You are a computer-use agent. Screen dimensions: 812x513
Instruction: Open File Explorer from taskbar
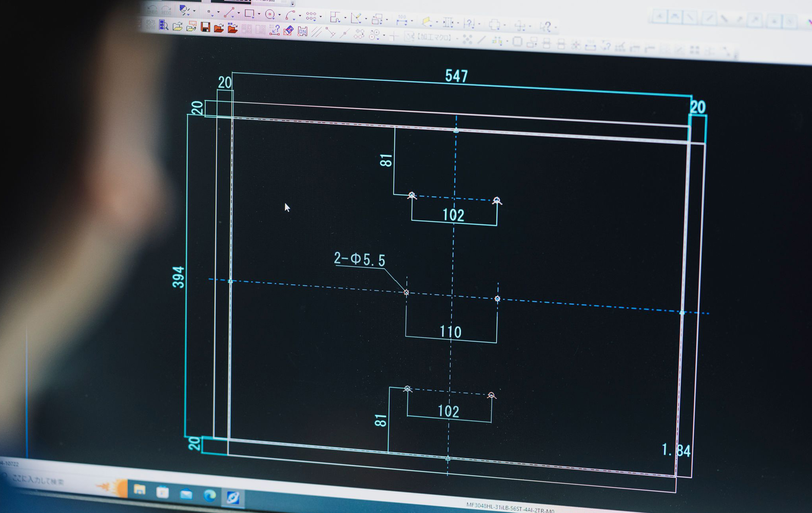[139, 490]
